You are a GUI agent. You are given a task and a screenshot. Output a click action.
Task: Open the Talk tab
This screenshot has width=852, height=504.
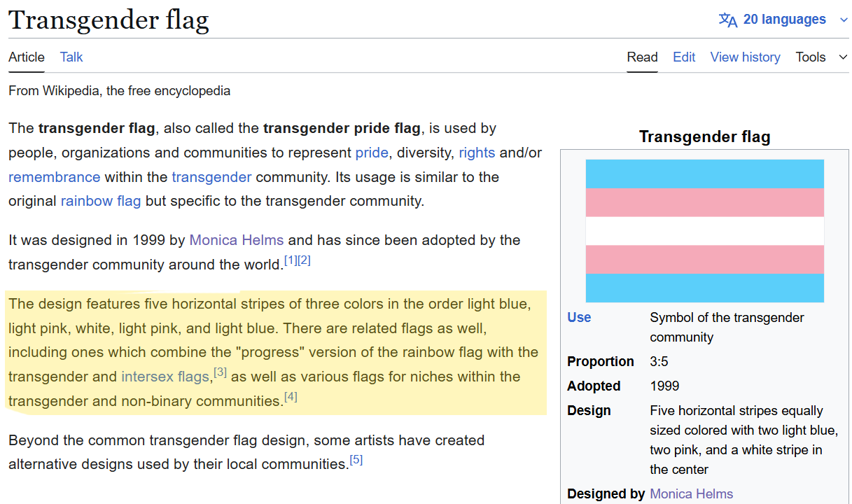71,57
